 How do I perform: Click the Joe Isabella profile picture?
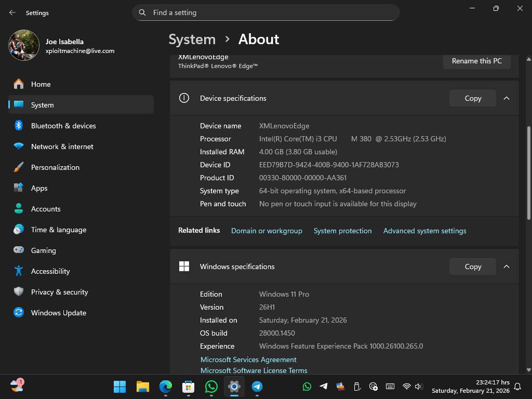coord(24,45)
